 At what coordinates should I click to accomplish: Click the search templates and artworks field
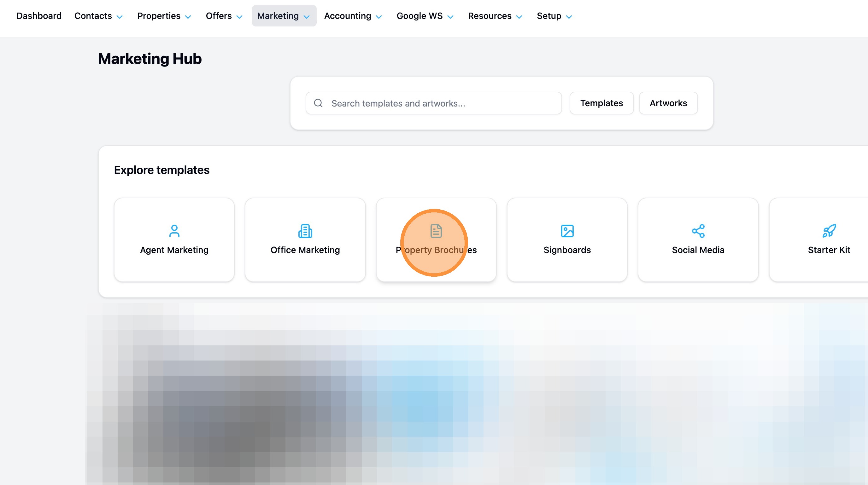pyautogui.click(x=434, y=103)
